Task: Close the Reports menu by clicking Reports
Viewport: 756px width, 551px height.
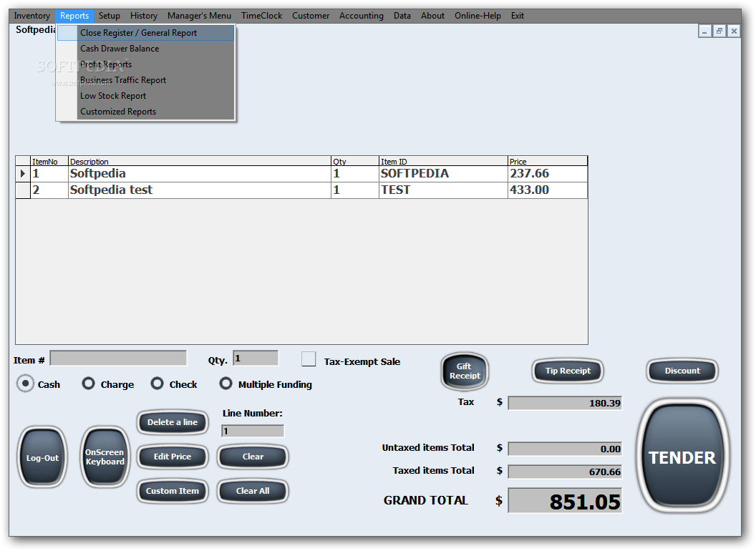Action: [74, 16]
